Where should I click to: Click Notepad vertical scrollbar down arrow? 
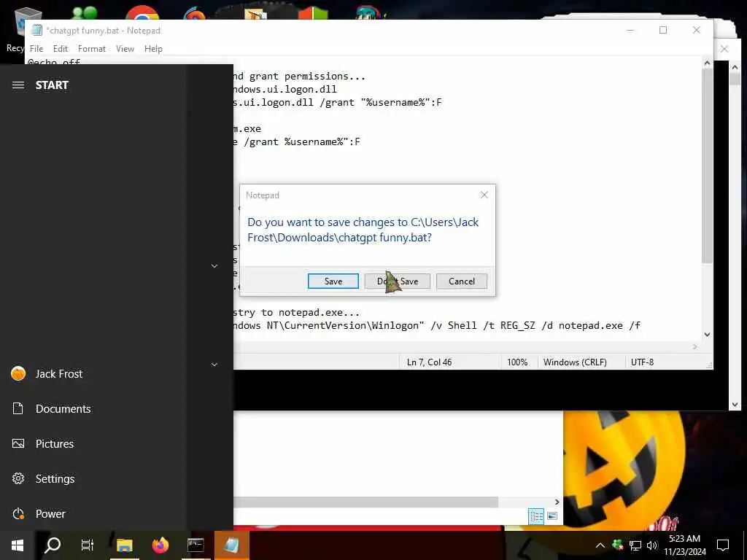coord(707,334)
